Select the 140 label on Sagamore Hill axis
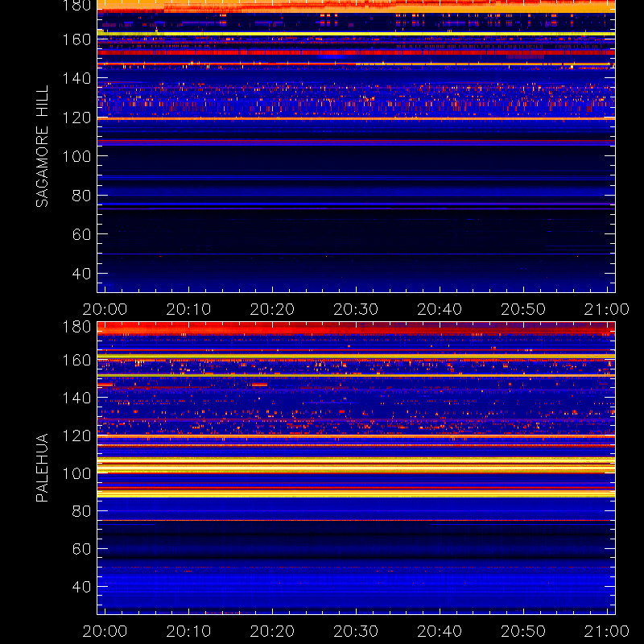The height and width of the screenshot is (644, 644). (76, 78)
